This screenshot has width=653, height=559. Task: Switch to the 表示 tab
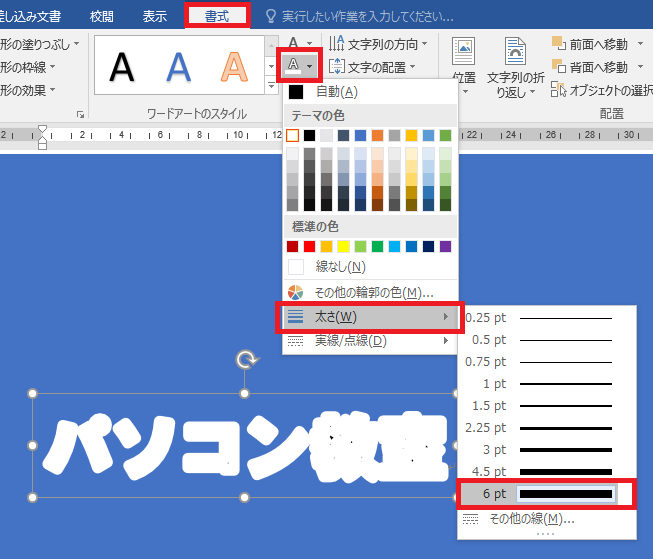155,16
